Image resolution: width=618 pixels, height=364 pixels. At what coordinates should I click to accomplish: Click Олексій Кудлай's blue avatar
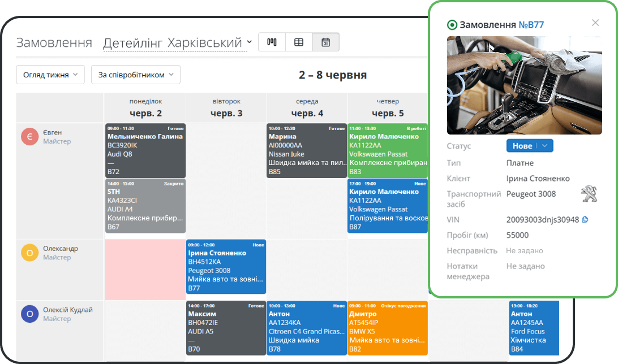point(29,314)
